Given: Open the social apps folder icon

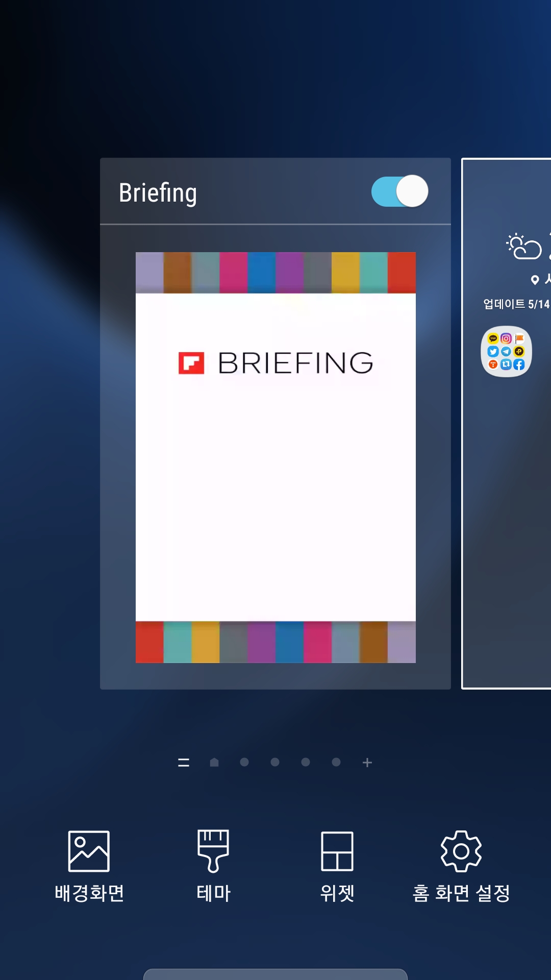Looking at the screenshot, I should pos(506,352).
